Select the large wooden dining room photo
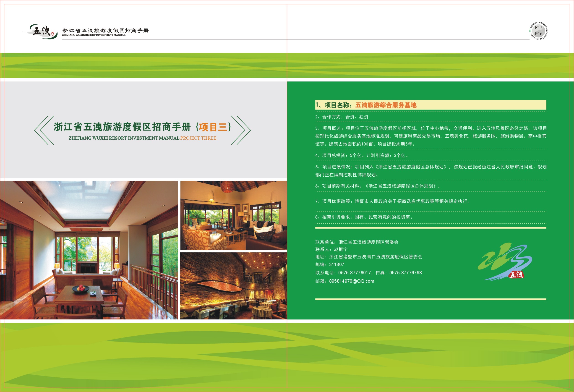 click(x=89, y=250)
